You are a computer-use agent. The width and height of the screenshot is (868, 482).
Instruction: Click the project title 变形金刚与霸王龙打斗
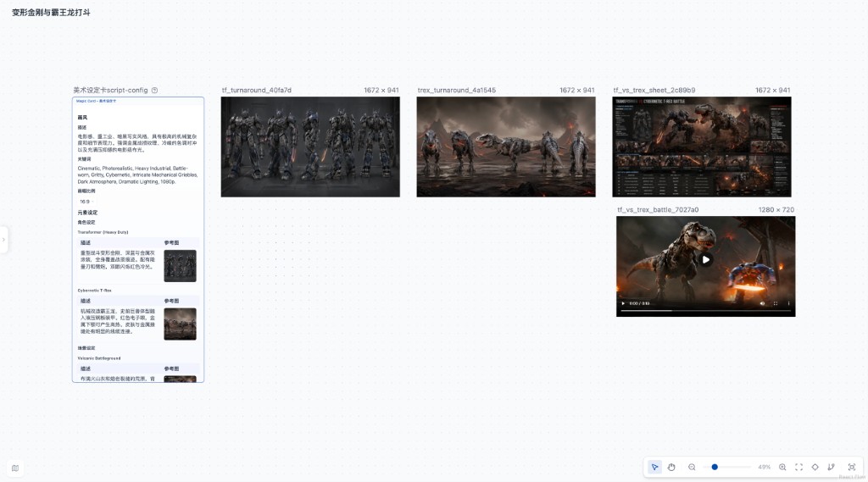tap(51, 12)
